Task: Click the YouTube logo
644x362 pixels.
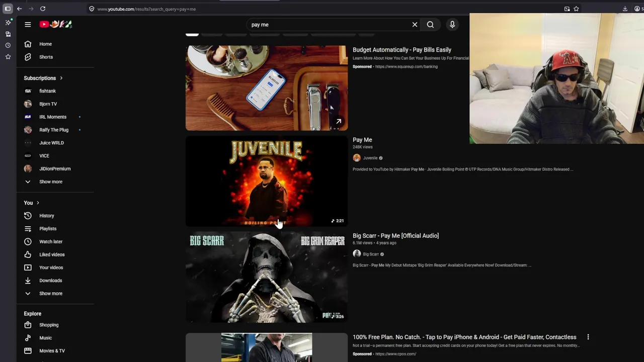Action: click(x=56, y=24)
